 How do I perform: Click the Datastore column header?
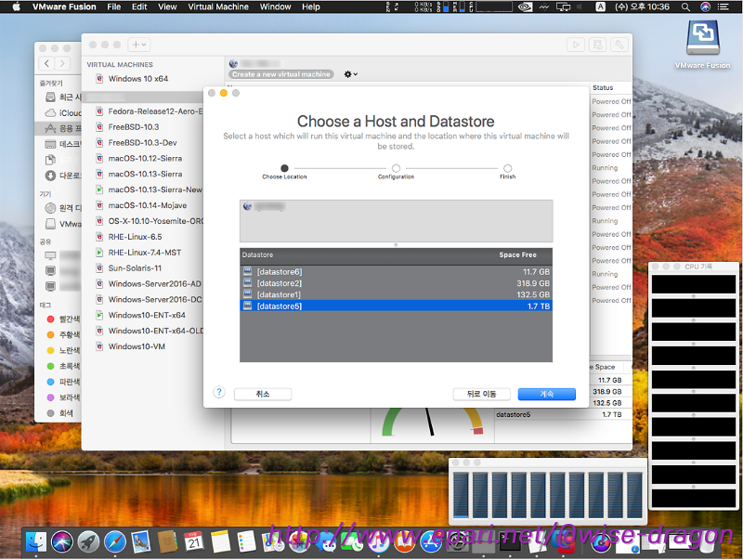(x=258, y=254)
